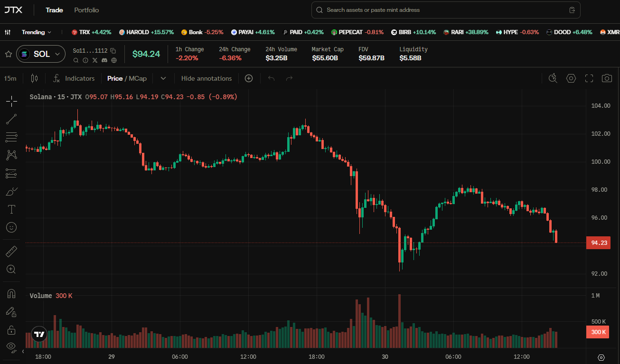Click the TradingView logo on the chart
The width and height of the screenshot is (620, 364).
40,334
